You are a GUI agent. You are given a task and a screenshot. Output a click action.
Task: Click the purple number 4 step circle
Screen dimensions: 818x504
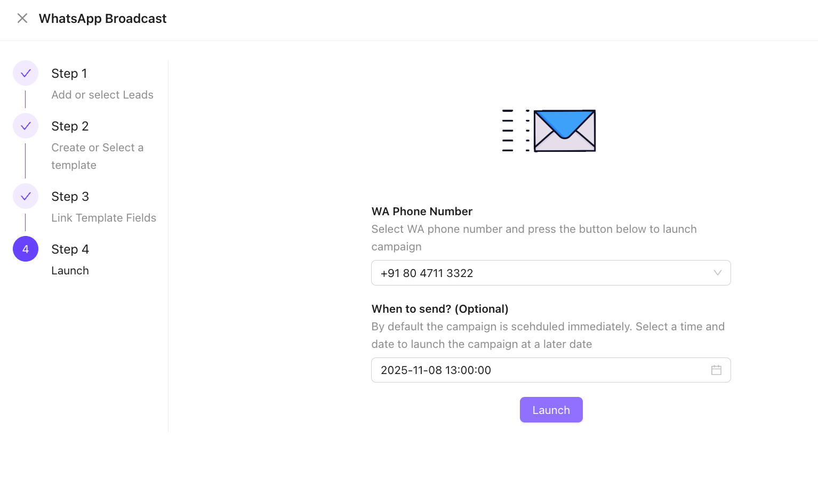(26, 249)
